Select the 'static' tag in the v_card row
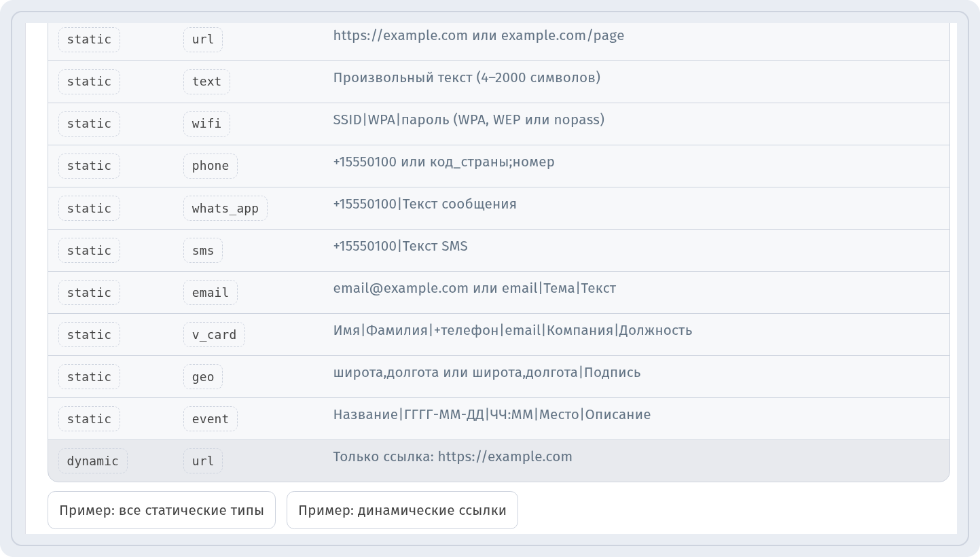The image size is (980, 557). [x=89, y=335]
